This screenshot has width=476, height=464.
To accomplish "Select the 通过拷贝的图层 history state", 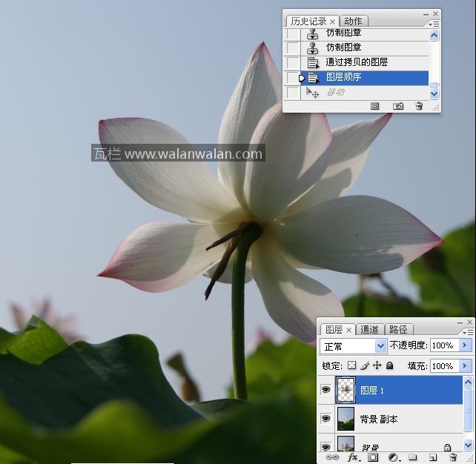I will pyautogui.click(x=357, y=63).
